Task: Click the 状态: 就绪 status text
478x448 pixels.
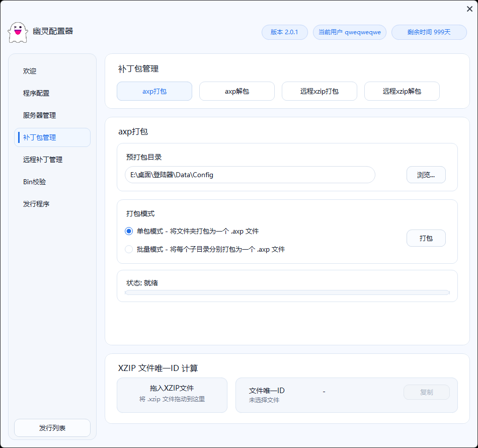Action: pyautogui.click(x=142, y=283)
